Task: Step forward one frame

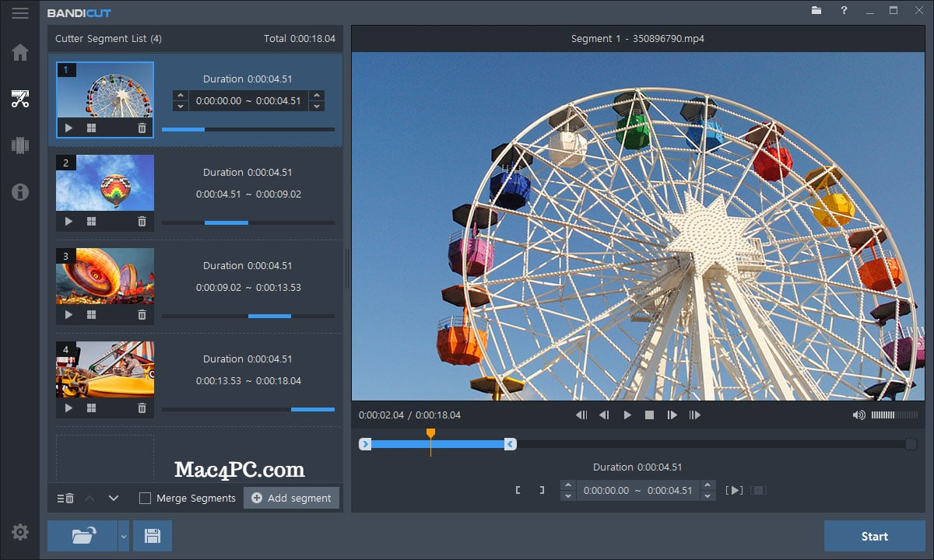Action: pyautogui.click(x=672, y=415)
